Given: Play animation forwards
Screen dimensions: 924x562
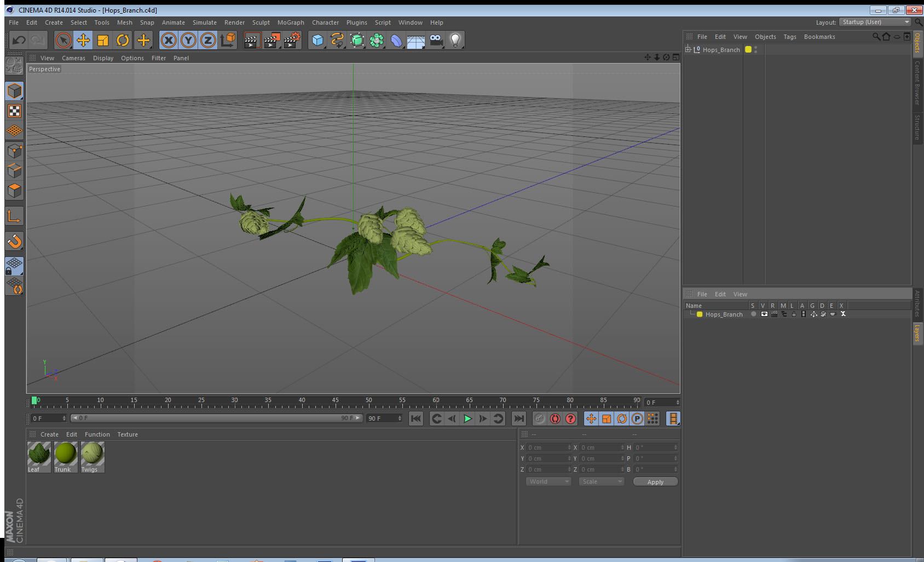Looking at the screenshot, I should (467, 418).
